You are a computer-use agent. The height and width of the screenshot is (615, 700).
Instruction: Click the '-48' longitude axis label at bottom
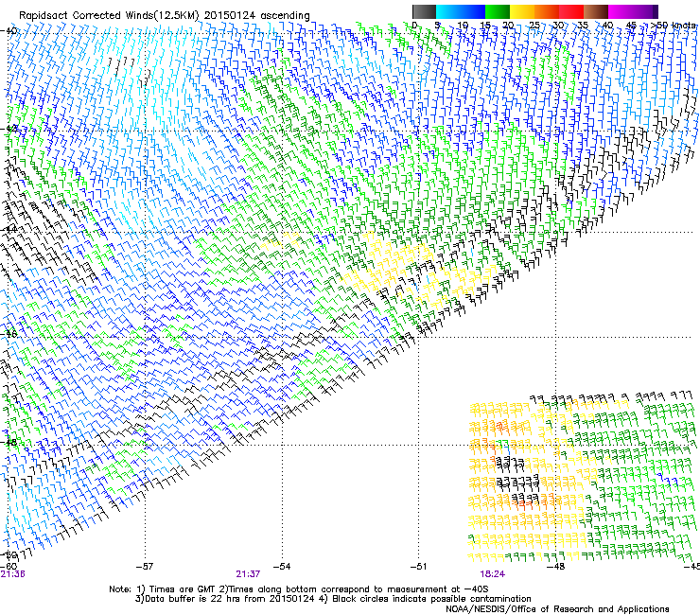click(556, 567)
